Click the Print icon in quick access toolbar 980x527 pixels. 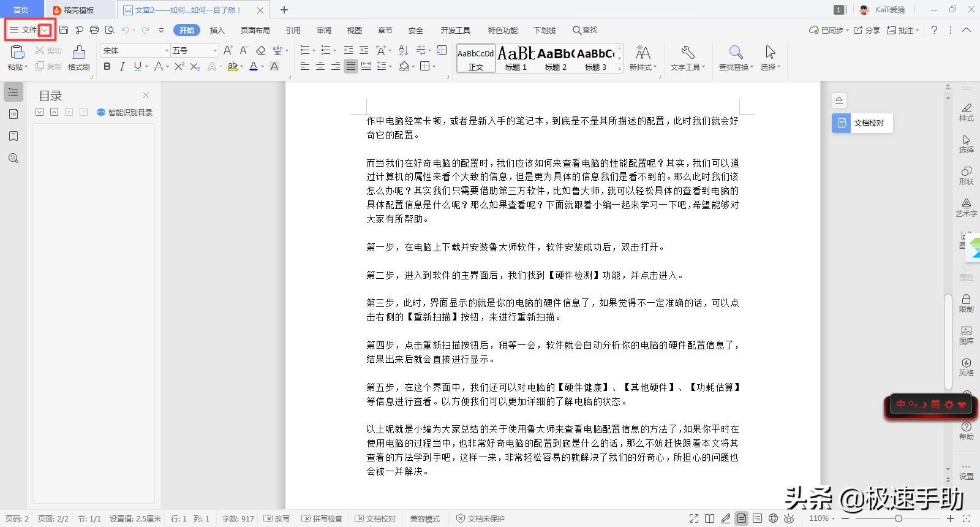click(x=94, y=30)
